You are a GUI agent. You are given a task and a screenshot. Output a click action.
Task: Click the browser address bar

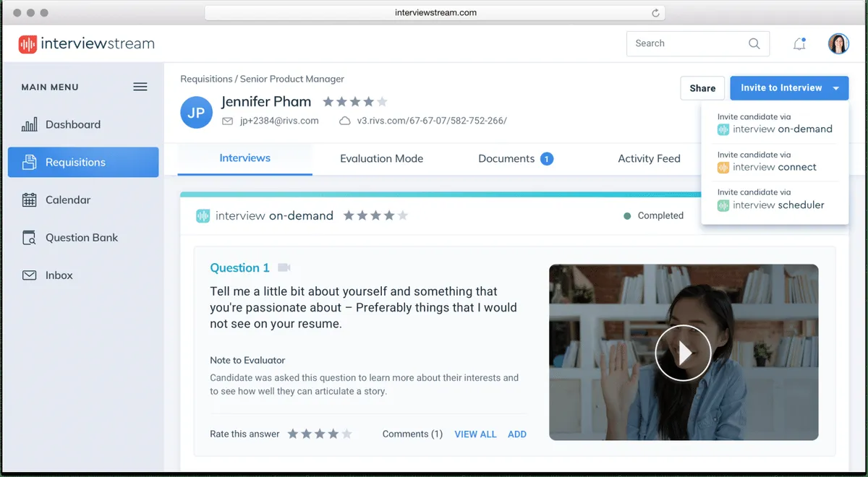click(435, 13)
